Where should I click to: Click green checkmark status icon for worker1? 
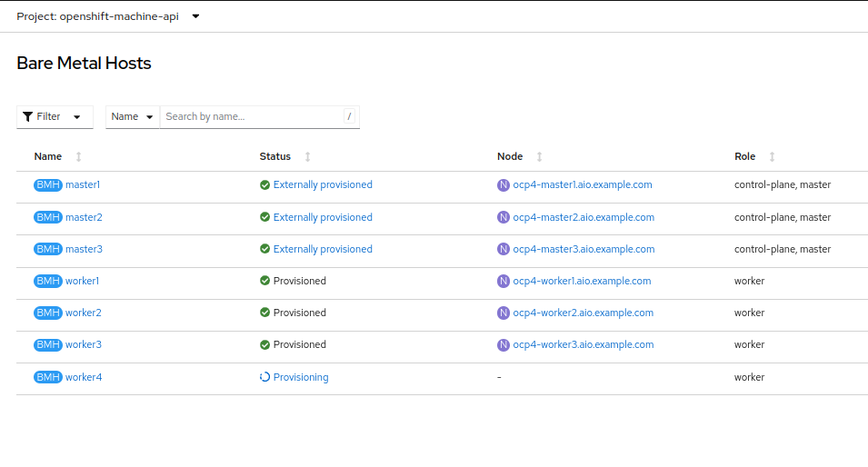tap(264, 282)
